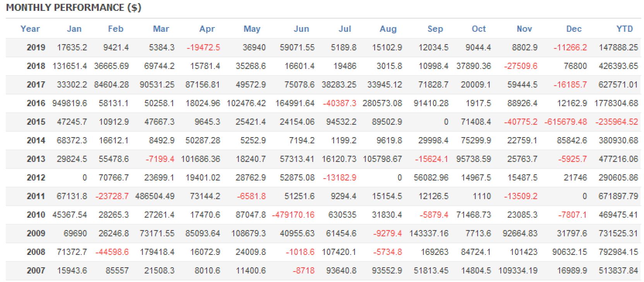Image resolution: width=644 pixels, height=282 pixels.
Task: Click the Monthly Performance ($) heading
Action: [74, 7]
